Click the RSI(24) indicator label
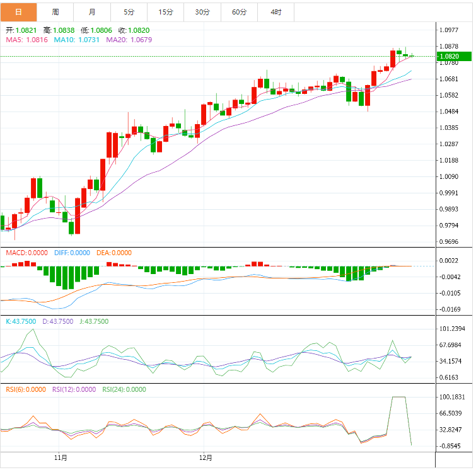This screenshot has height=470, width=476. click(x=124, y=389)
